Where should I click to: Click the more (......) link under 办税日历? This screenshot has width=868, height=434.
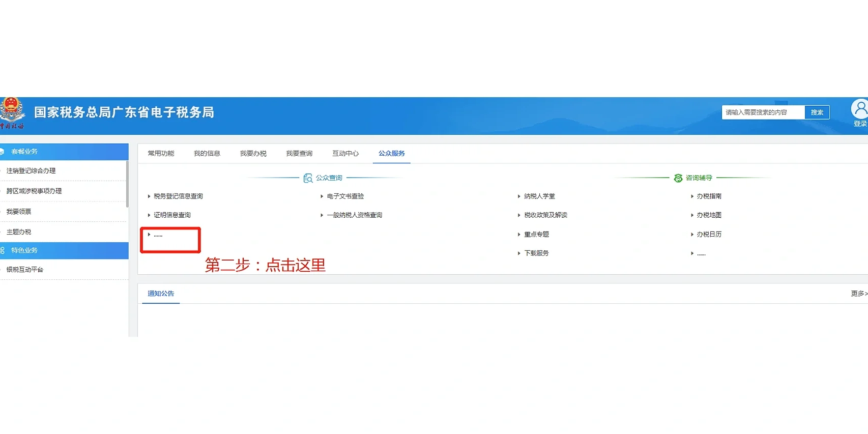(701, 254)
